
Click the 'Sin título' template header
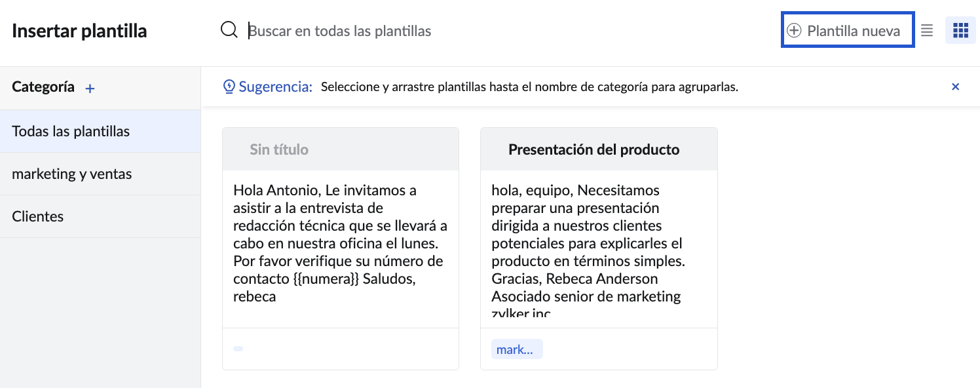(279, 149)
